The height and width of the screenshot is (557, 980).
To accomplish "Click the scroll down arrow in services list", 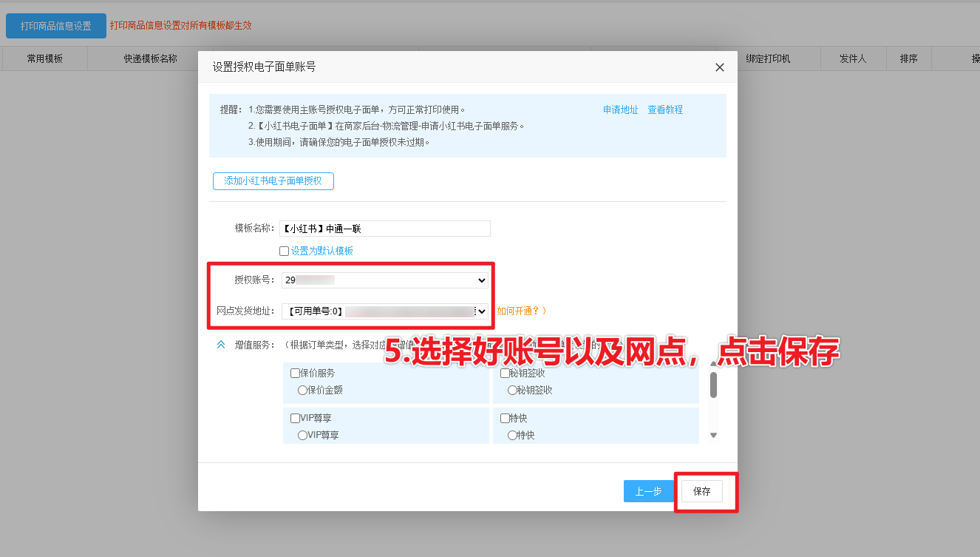I will (713, 436).
